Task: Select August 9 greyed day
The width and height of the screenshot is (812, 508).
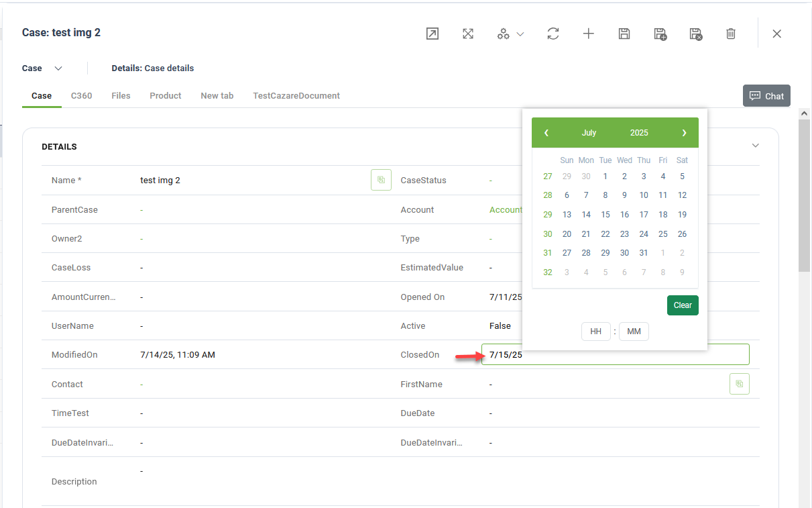Action: [682, 272]
